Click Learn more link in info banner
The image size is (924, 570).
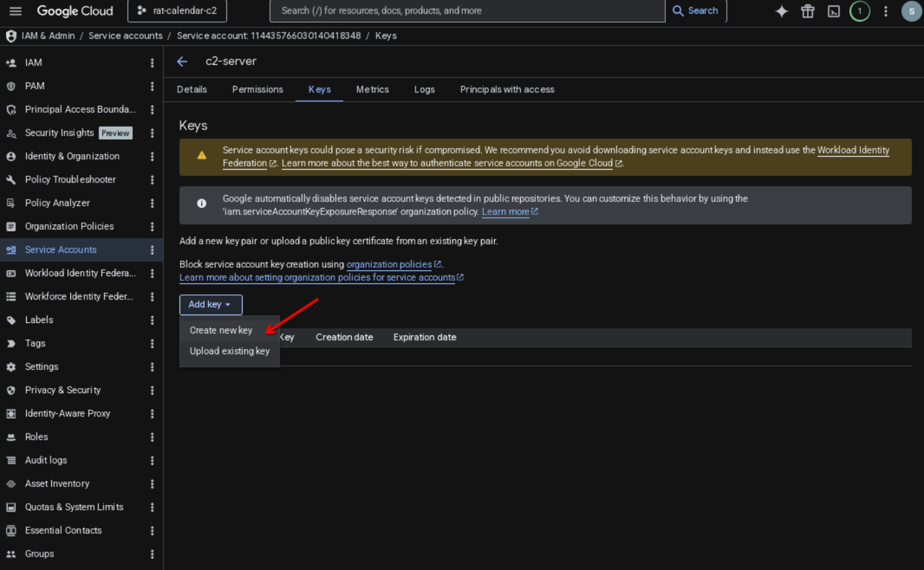click(510, 212)
